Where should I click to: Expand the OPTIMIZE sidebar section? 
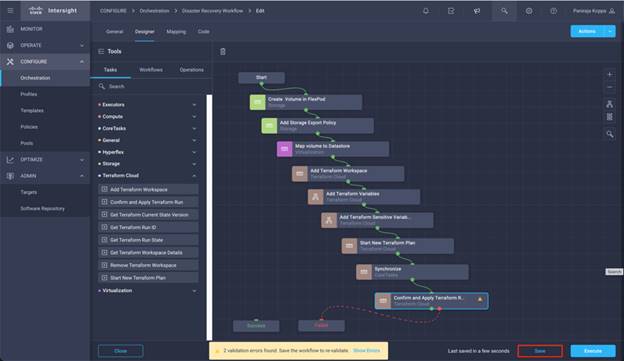tap(82, 160)
